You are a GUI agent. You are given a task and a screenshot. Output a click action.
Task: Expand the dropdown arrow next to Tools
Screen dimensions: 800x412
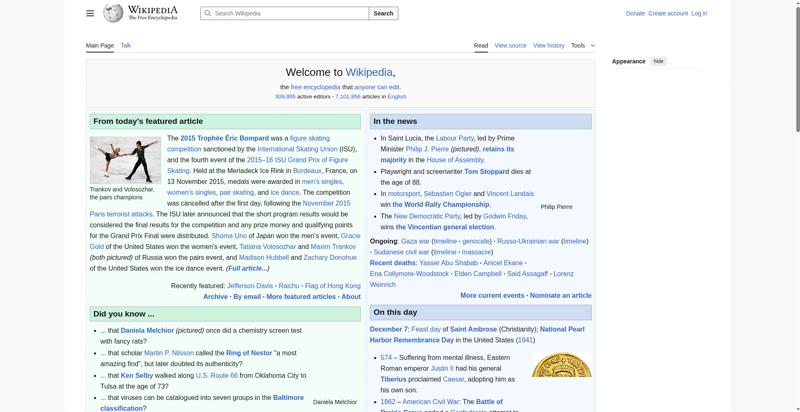[592, 45]
